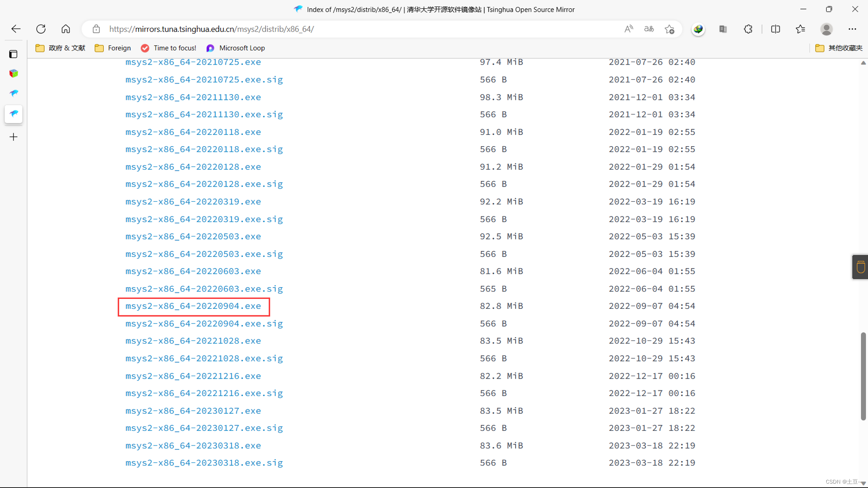868x488 pixels.
Task: Refresh the current page
Action: [x=41, y=29]
